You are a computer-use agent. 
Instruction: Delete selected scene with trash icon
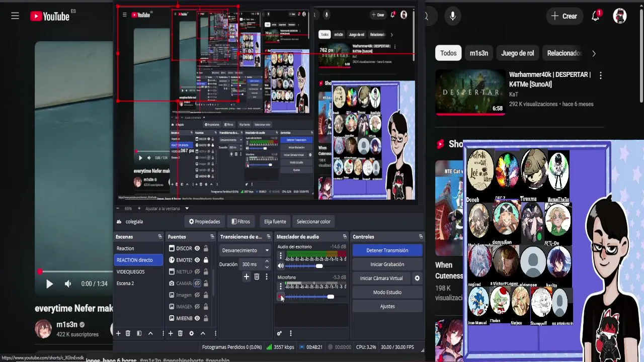[x=128, y=333]
